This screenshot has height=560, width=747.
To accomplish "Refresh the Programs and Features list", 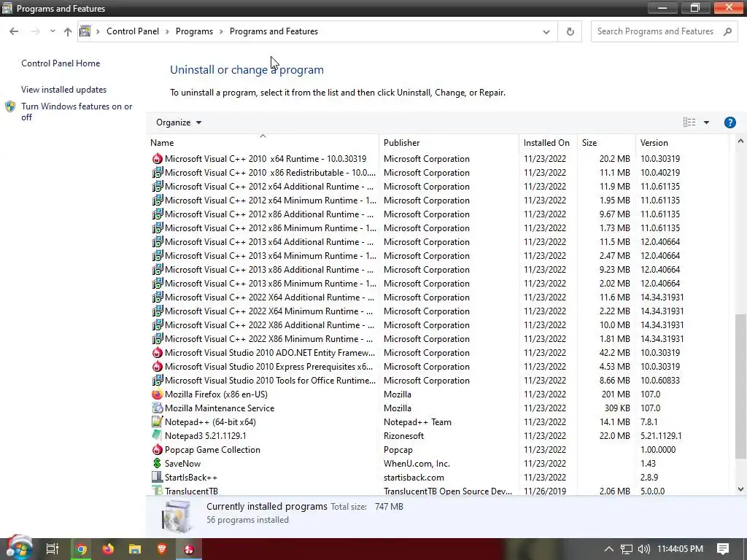I will tap(570, 31).
